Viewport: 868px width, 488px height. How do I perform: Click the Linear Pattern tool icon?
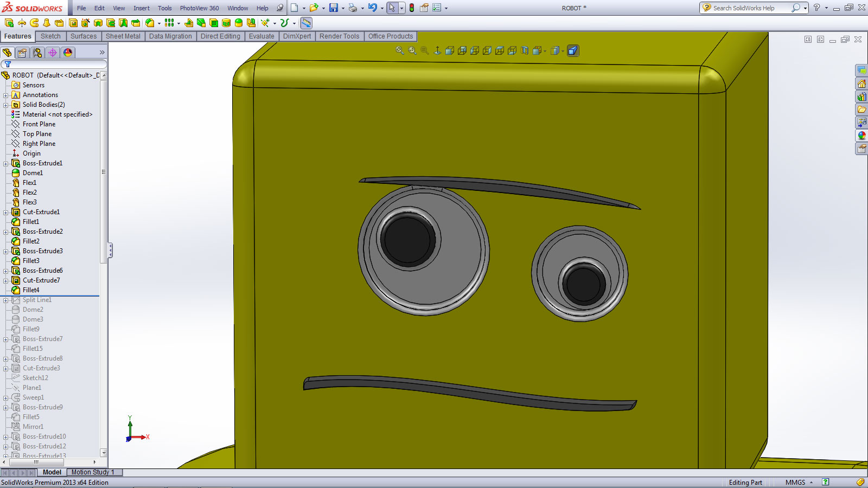pyautogui.click(x=169, y=23)
